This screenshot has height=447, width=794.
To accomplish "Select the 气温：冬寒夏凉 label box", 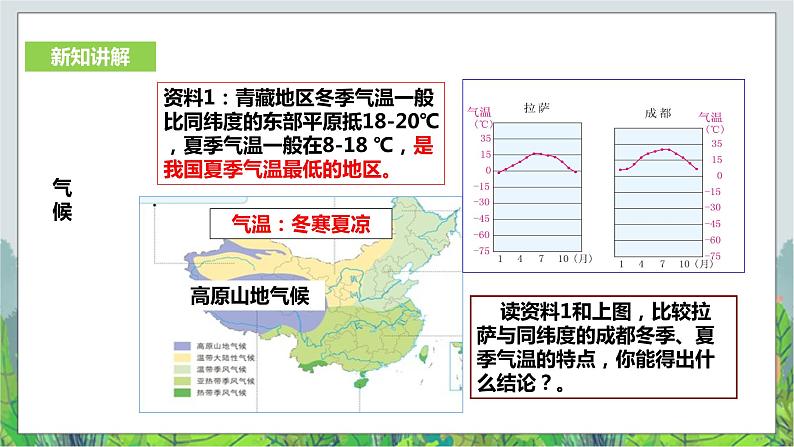I will [x=301, y=223].
